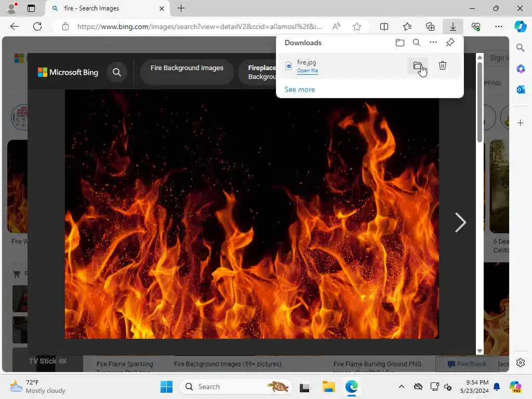Open Browser essentials heart icon
532x399 pixels.
pos(476,26)
